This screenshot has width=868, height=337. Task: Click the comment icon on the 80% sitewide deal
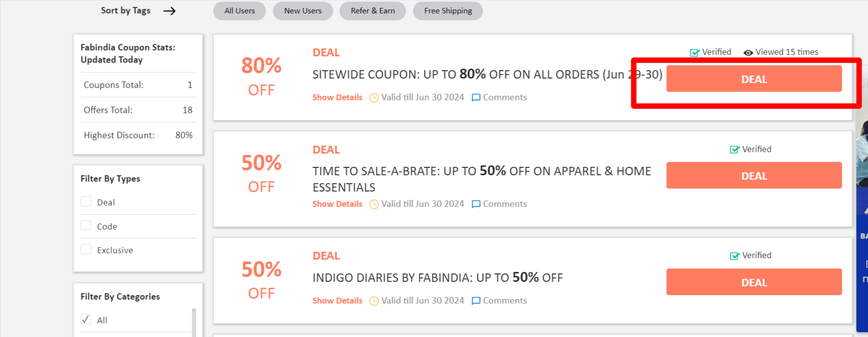tap(476, 98)
